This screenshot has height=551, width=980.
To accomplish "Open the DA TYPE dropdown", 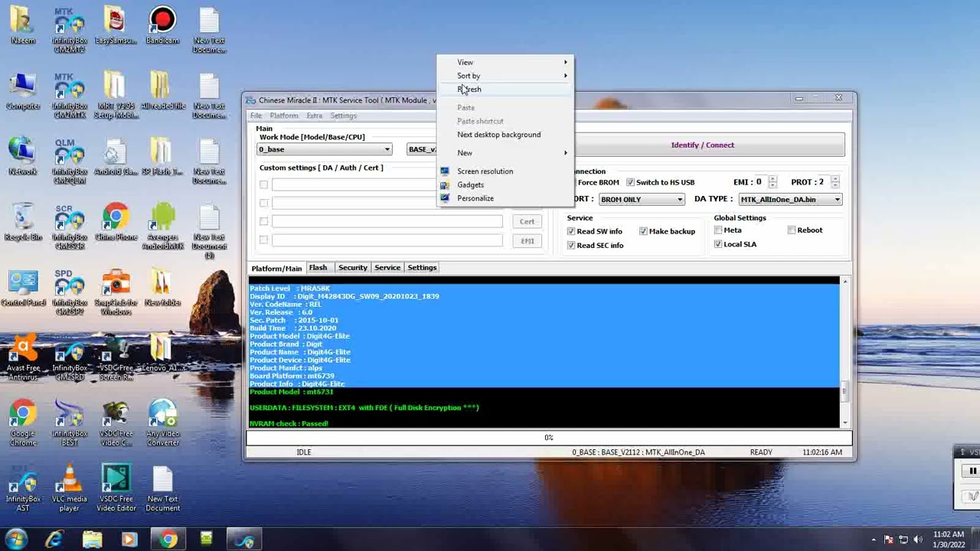I will 790,199.
